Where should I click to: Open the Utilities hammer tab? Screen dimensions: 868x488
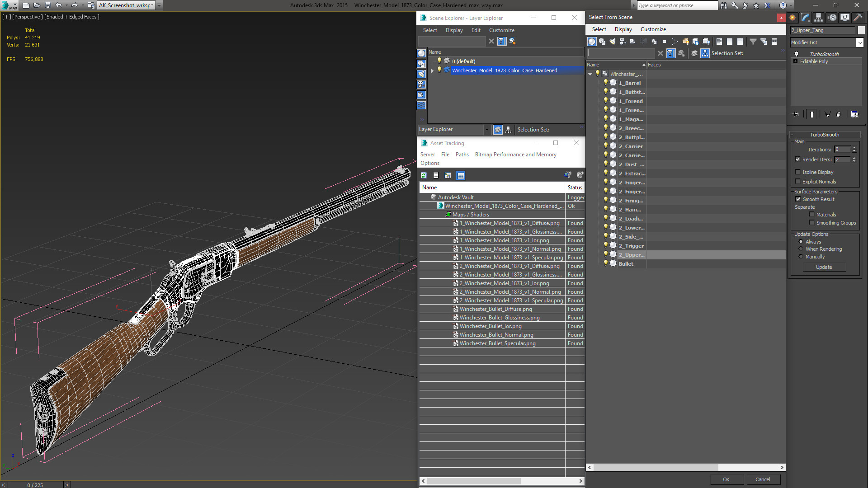coord(858,18)
